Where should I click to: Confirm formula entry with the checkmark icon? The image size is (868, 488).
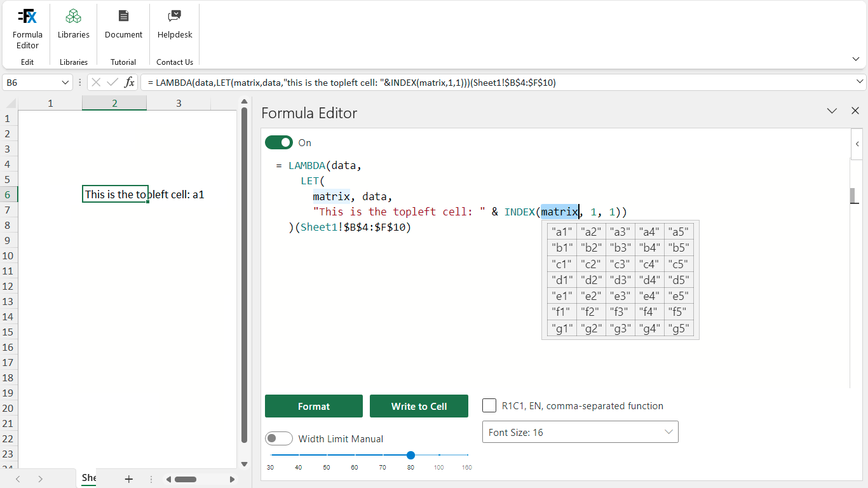point(112,83)
